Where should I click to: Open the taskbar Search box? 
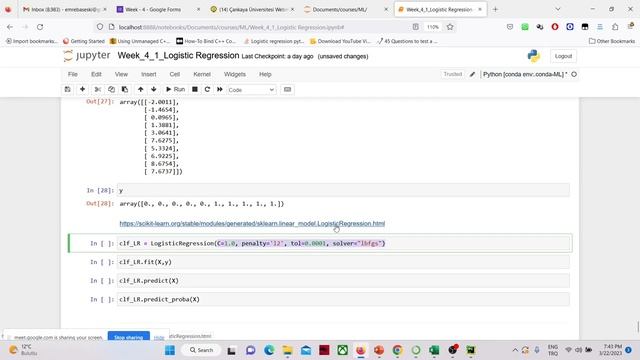click(201, 350)
